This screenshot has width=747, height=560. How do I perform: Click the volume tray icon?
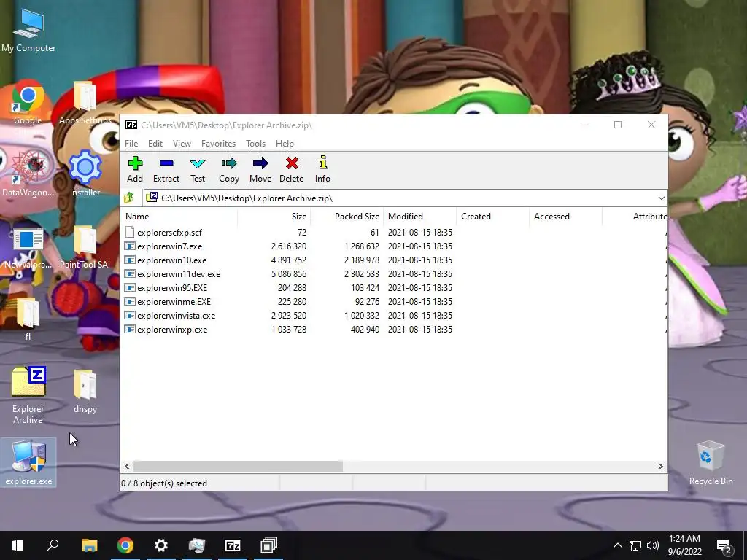(x=653, y=545)
